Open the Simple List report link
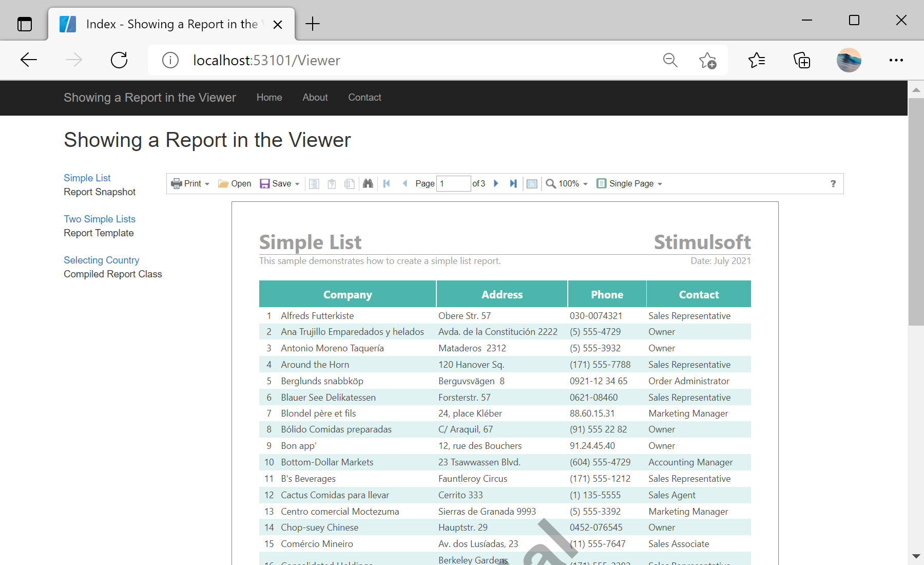 87,178
